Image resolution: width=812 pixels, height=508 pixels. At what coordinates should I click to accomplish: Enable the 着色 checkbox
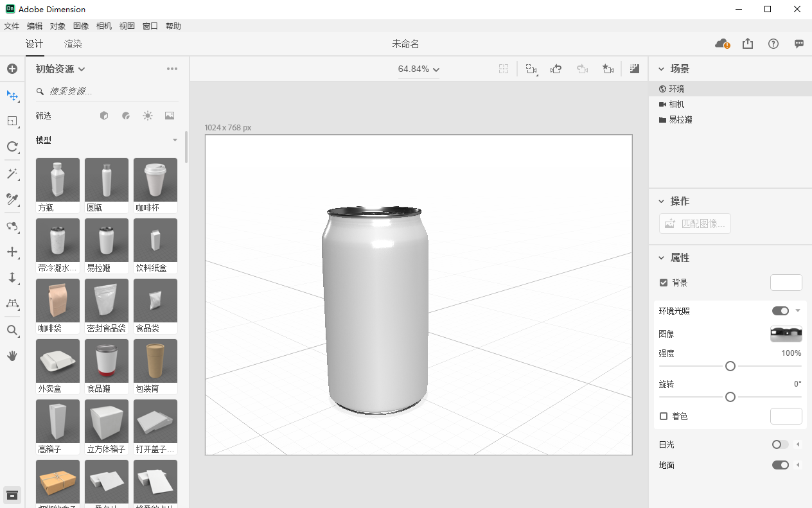[664, 416]
